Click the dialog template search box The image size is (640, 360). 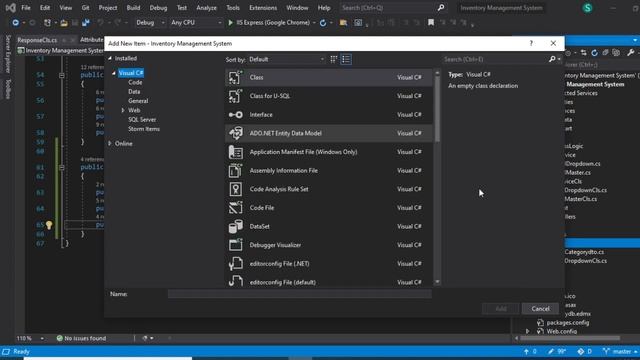coord(495,60)
